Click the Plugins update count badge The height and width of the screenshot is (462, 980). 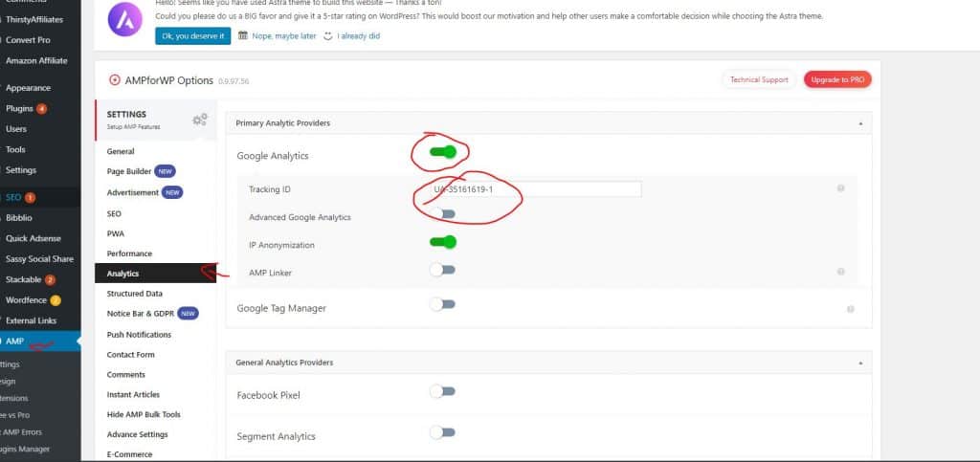[41, 109]
